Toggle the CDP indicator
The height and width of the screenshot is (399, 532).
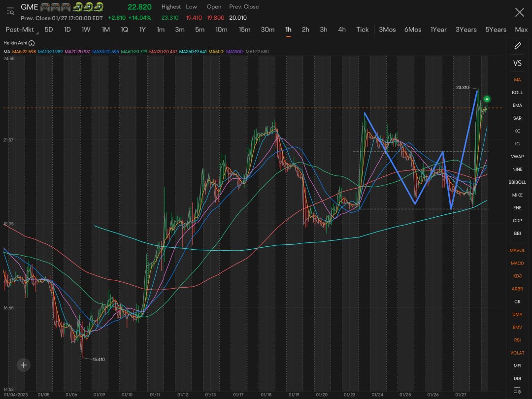pos(517,221)
